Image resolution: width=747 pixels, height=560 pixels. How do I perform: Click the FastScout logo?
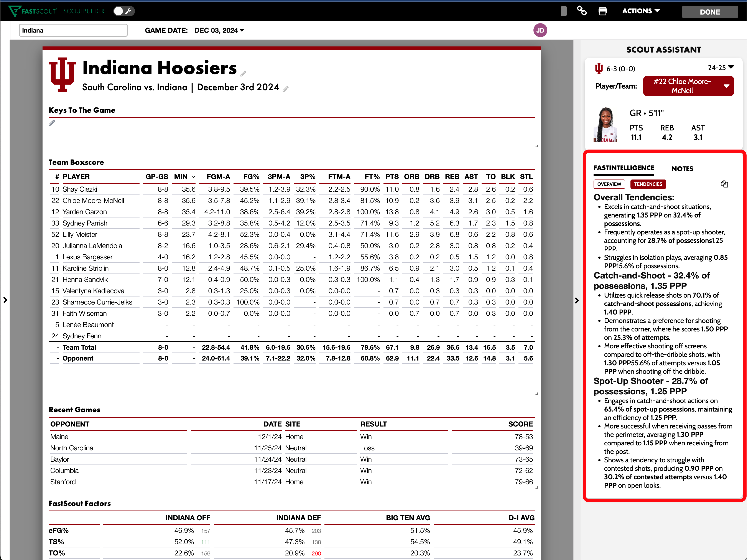click(x=33, y=11)
